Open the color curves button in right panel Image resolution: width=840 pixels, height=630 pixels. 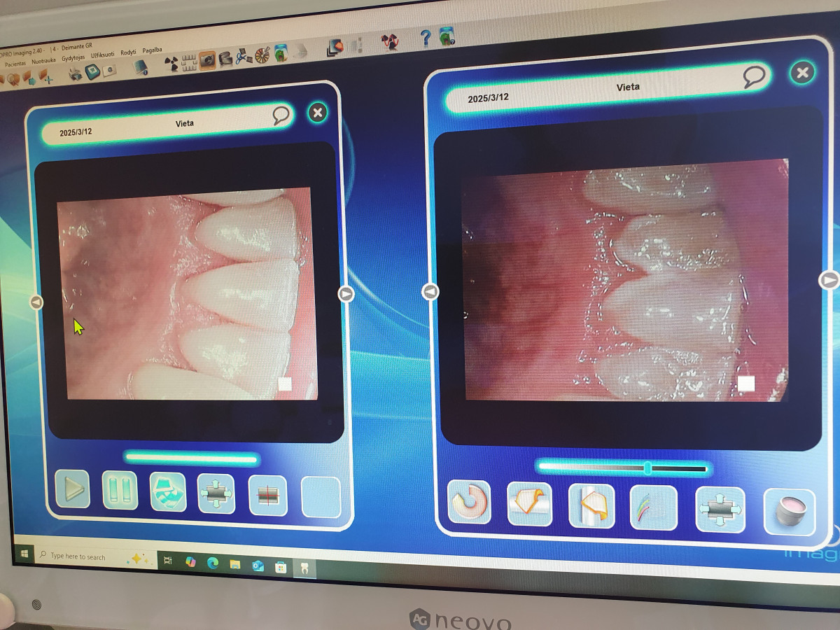coord(654,507)
